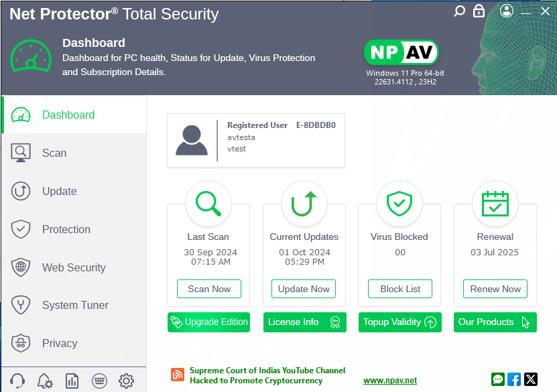The image size is (557, 392).
Task: Click the RSS news feed icon
Action: click(x=178, y=375)
